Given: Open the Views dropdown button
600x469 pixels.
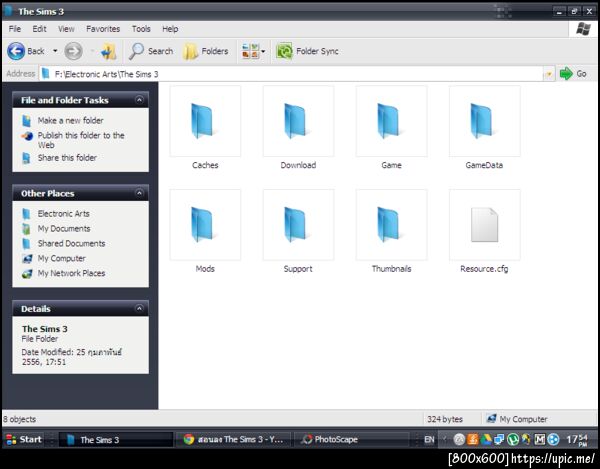Looking at the screenshot, I should (x=253, y=51).
